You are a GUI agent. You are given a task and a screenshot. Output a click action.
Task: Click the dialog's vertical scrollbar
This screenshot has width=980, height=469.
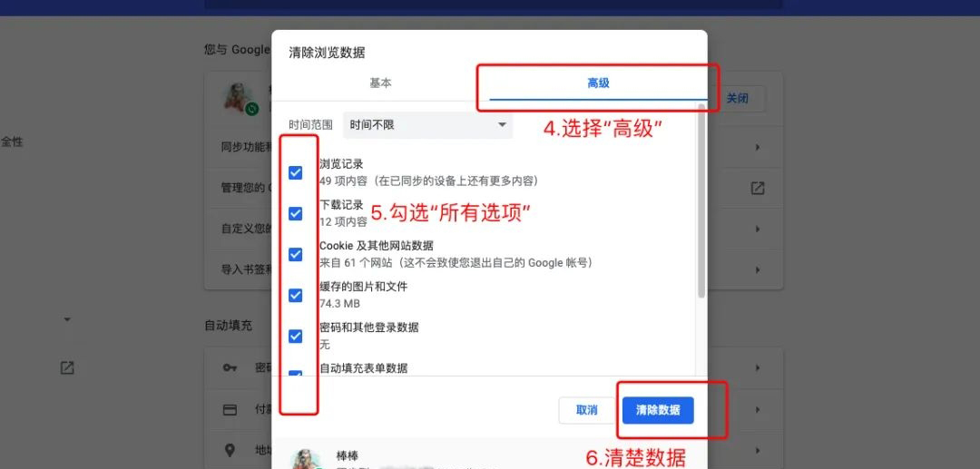tap(701, 201)
